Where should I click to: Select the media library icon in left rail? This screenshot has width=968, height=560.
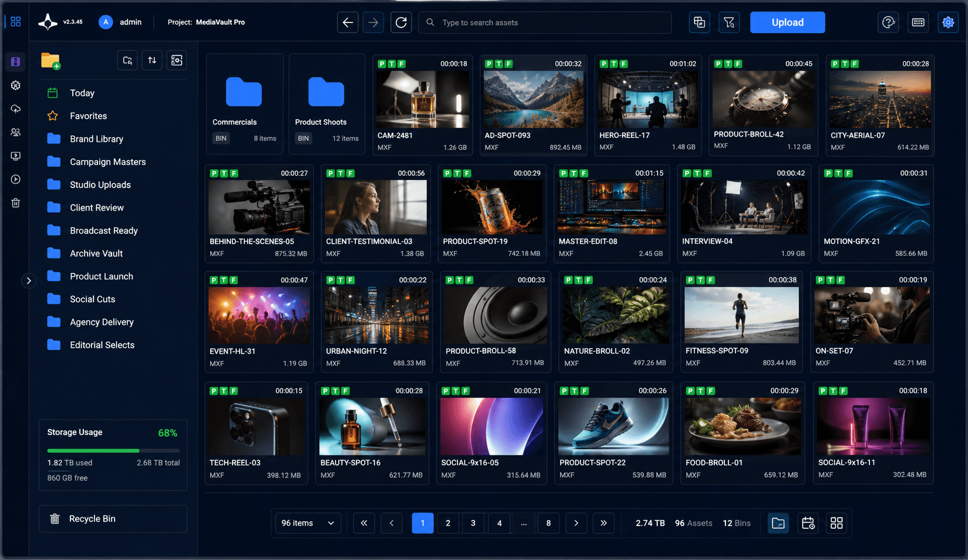click(x=16, y=62)
